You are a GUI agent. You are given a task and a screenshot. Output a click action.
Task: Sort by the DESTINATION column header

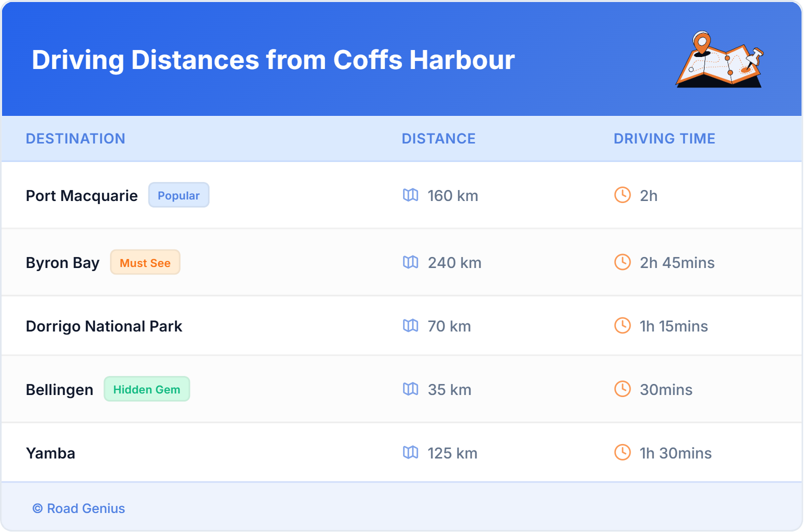pos(76,138)
